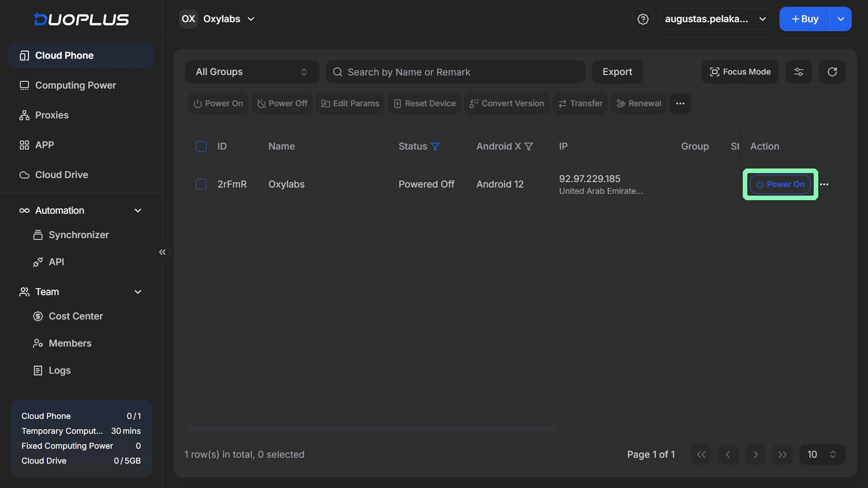Go to first page double-left arrow
Image resolution: width=868 pixels, height=488 pixels.
coord(701,455)
